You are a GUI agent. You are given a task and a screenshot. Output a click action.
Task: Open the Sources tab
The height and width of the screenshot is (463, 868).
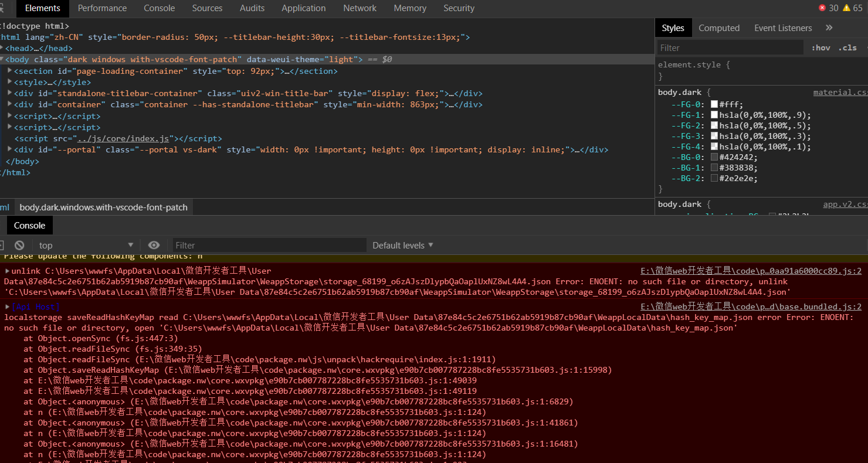click(x=207, y=8)
